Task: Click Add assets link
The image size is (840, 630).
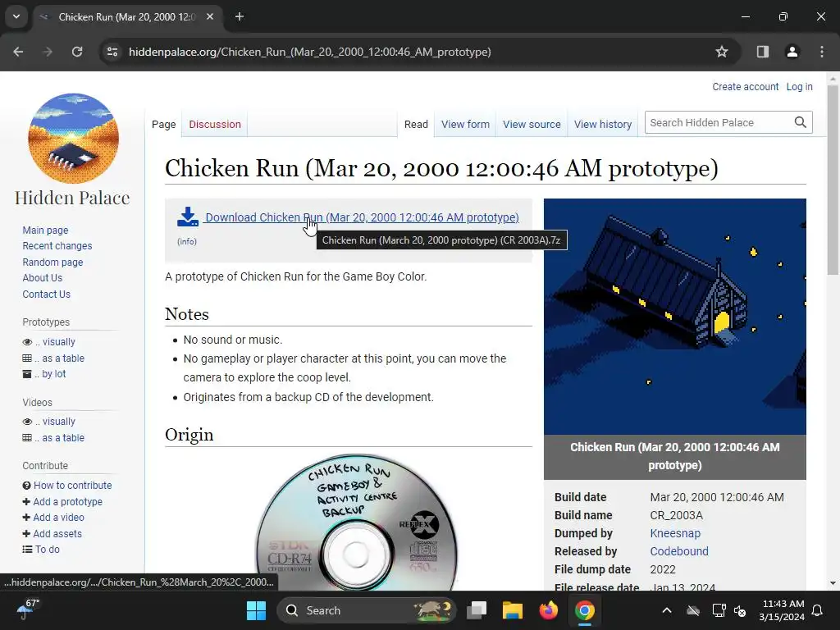Action: [57, 533]
